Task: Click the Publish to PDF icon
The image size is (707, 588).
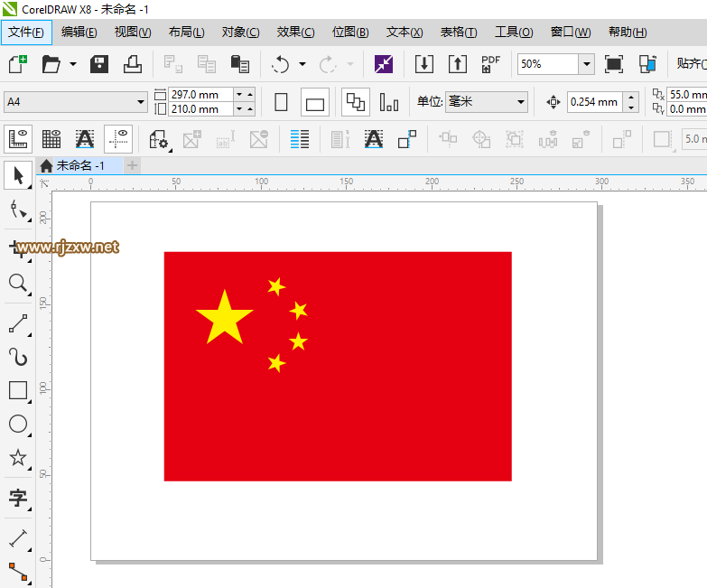Action: point(490,64)
